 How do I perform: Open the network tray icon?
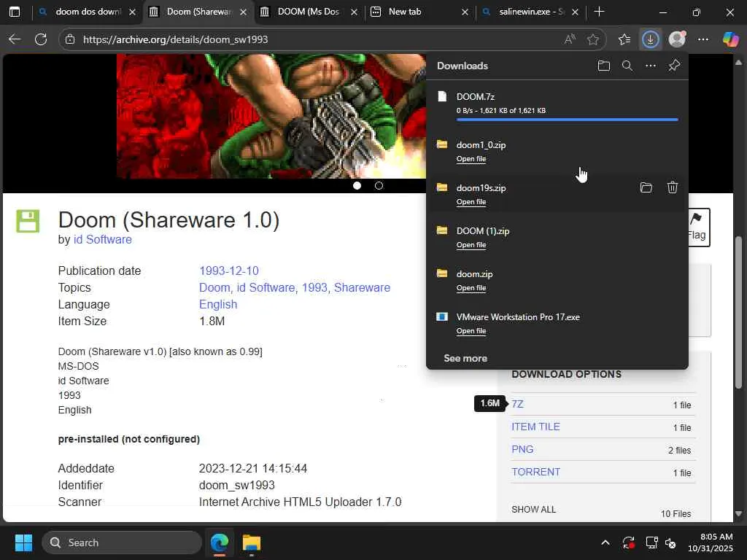coord(651,542)
